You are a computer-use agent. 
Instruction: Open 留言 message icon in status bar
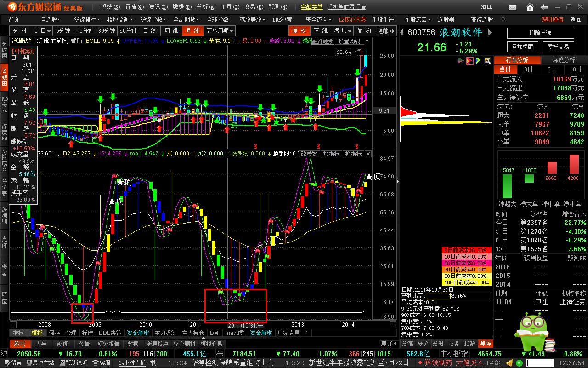coord(13,363)
